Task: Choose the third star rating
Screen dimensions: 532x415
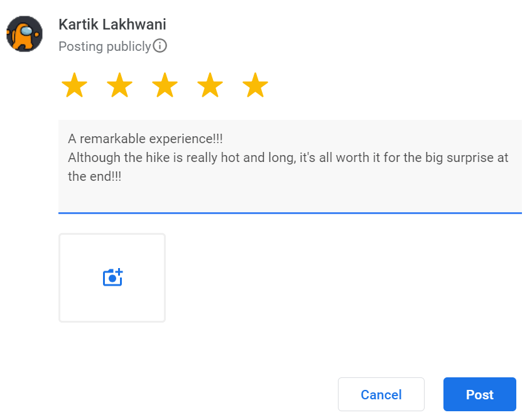Action: click(165, 86)
